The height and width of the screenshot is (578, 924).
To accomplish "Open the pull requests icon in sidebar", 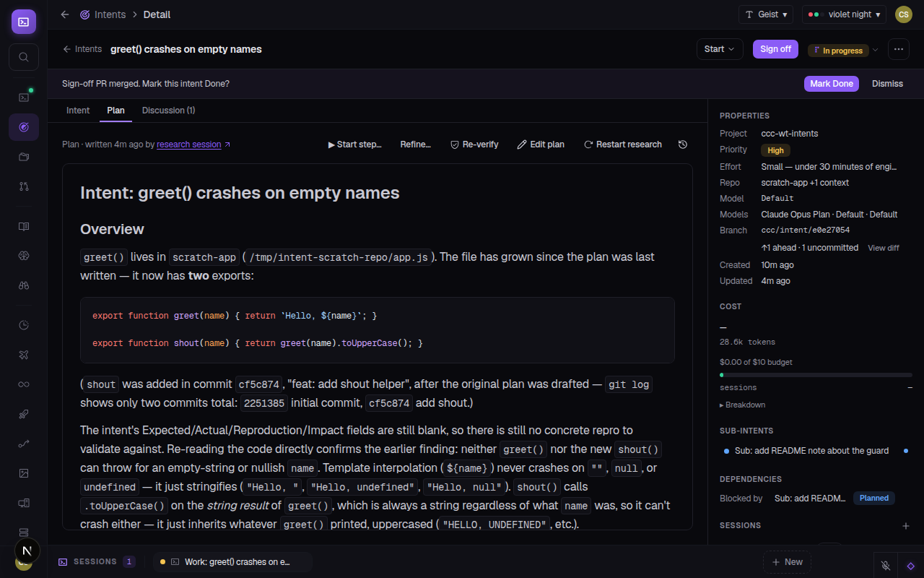I will point(24,186).
